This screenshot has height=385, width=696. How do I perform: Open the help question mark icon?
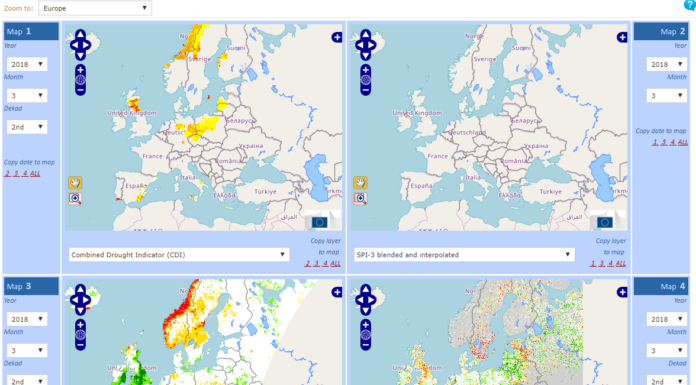(690, 5)
